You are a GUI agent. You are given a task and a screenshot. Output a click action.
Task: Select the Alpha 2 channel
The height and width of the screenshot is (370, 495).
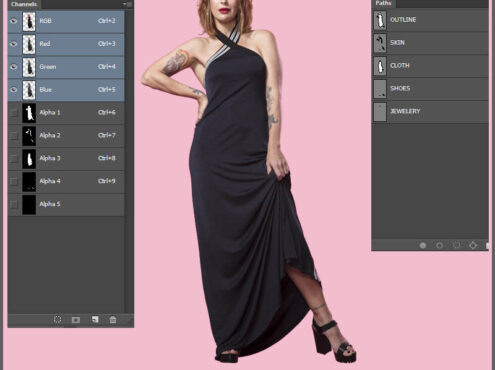click(x=66, y=135)
